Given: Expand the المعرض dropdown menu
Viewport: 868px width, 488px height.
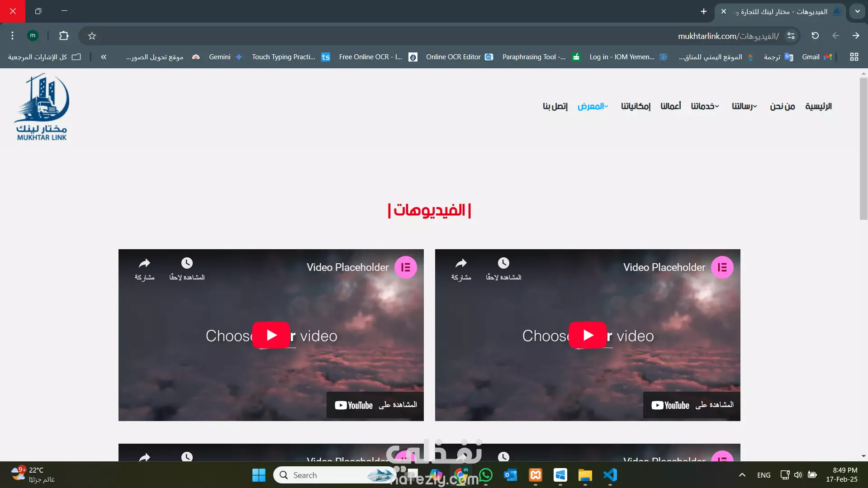Looking at the screenshot, I should (593, 106).
